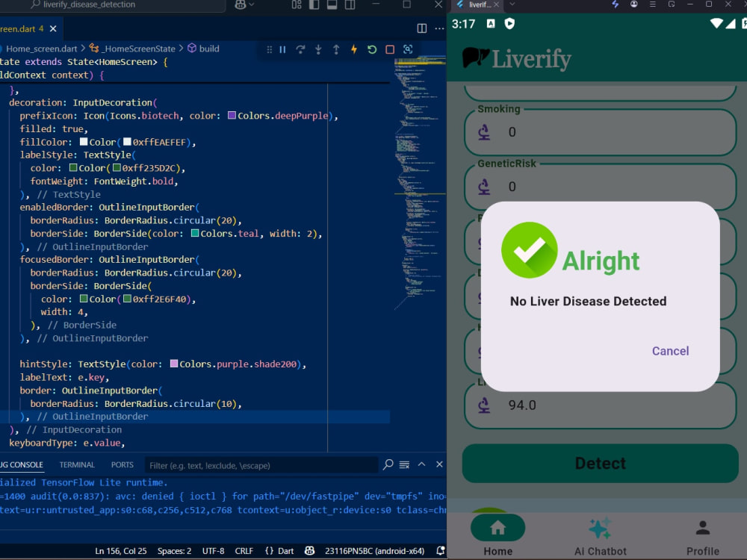The image size is (747, 560).
Task: Tap Cancel in the Alright dialog
Action: click(670, 351)
